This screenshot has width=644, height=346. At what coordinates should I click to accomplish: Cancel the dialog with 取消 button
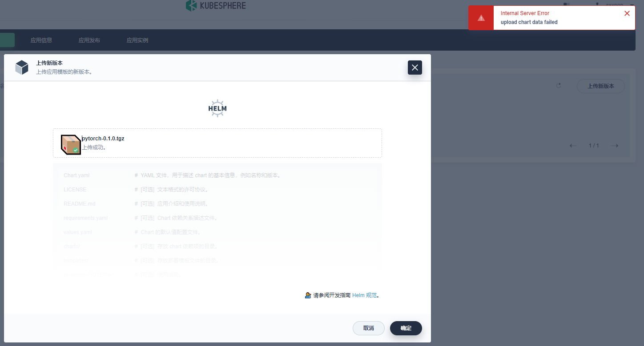(x=368, y=328)
